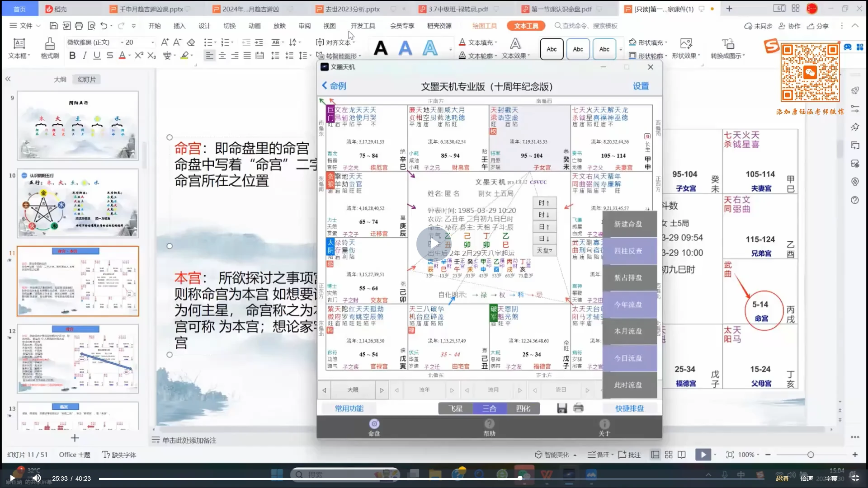The width and height of the screenshot is (868, 488).
Task: Enable the 四化 view mode
Action: tap(523, 408)
